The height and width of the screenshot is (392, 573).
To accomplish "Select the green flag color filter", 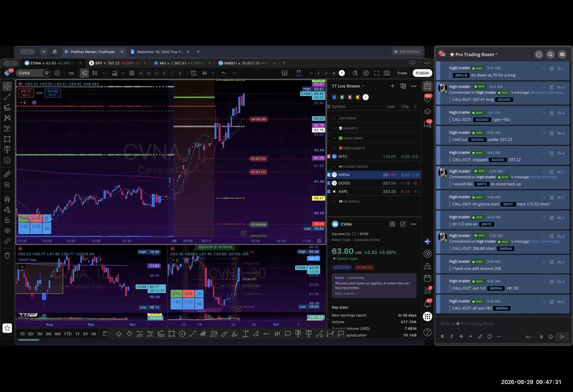I will tap(342, 97).
